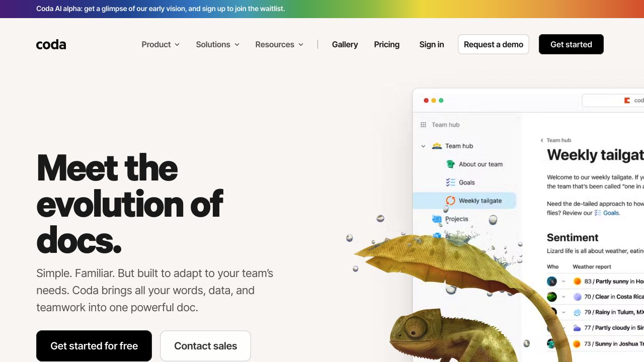Open the Pricing page
Screen dimensions: 644x362
coord(386,44)
